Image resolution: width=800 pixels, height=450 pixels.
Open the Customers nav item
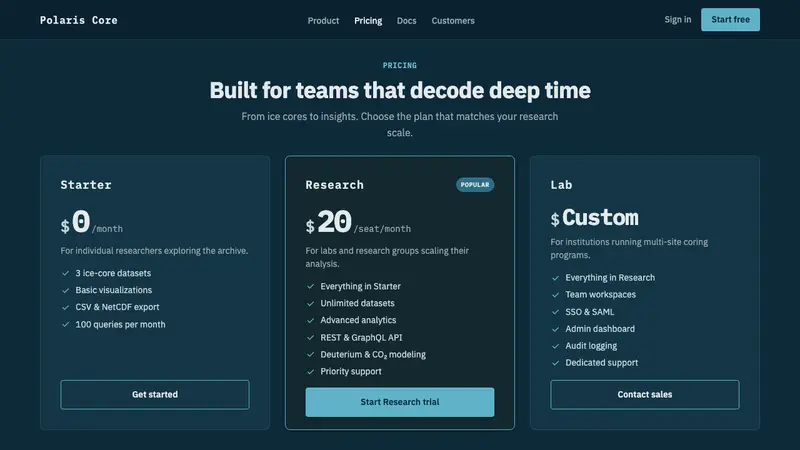click(453, 21)
